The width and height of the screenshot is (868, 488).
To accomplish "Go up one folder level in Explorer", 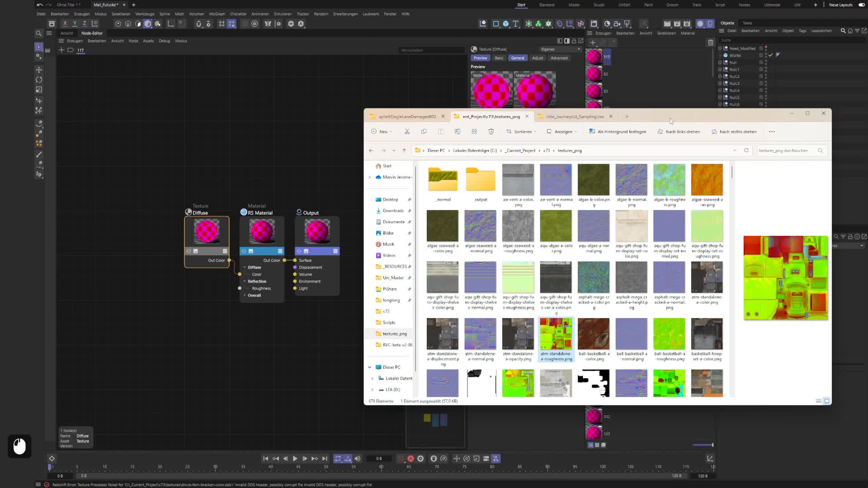I will point(404,150).
